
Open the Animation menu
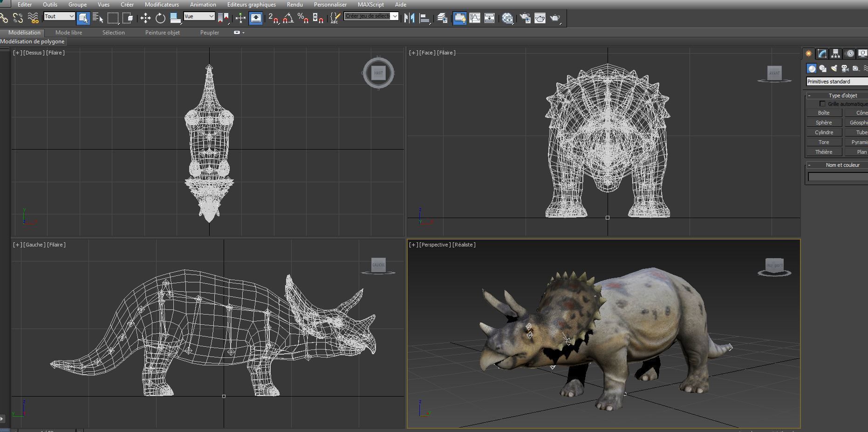(x=203, y=4)
